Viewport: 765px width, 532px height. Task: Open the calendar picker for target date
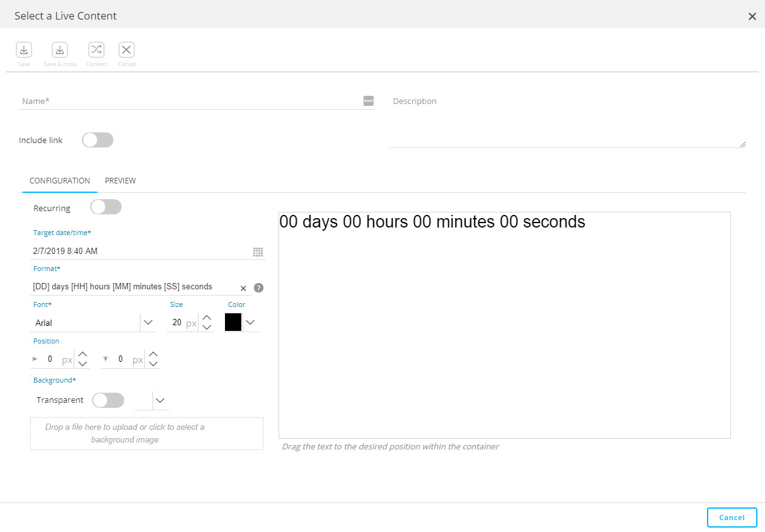[x=258, y=252]
